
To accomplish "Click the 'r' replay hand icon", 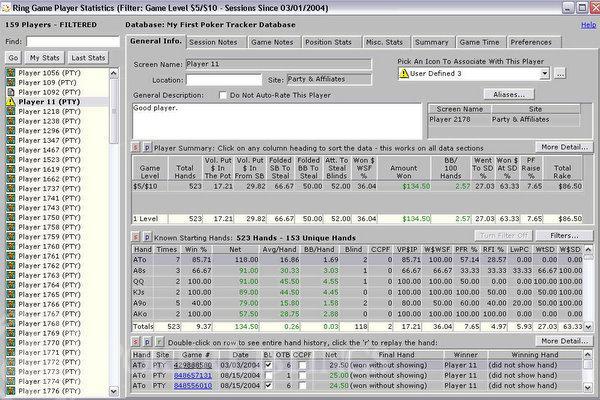I will click(159, 342).
